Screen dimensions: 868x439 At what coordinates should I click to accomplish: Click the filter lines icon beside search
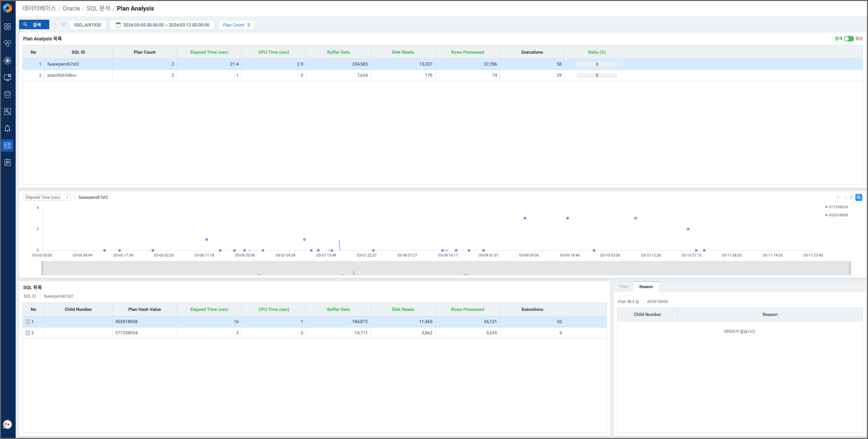64,25
